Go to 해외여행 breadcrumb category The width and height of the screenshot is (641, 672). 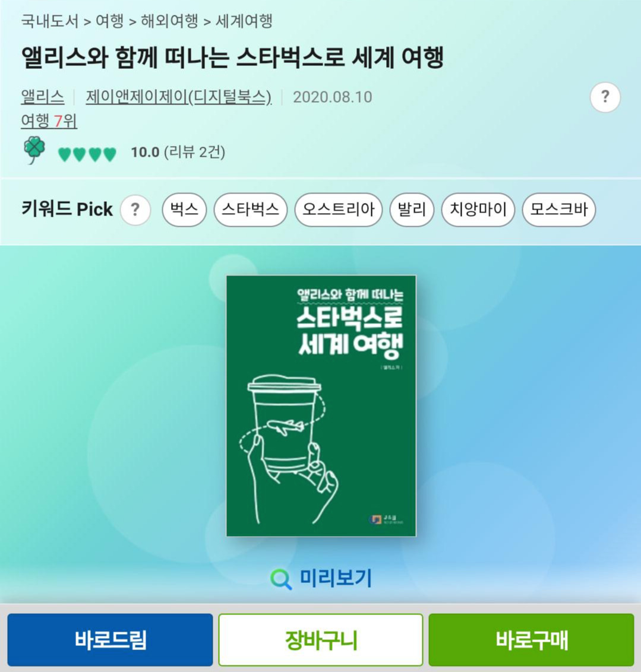(169, 21)
